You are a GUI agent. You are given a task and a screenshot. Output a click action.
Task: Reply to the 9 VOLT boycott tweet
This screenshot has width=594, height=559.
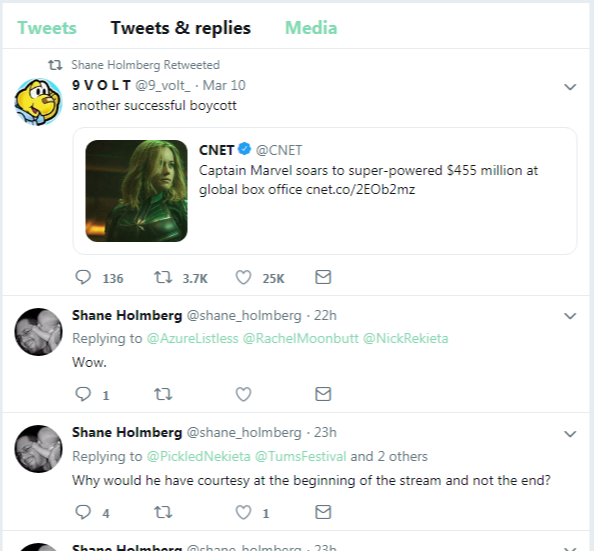[83, 277]
